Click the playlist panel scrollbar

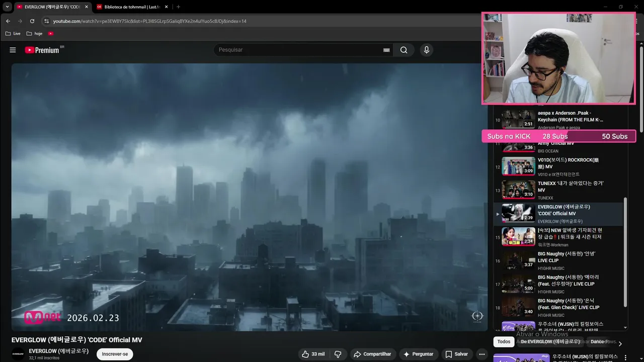(626, 251)
